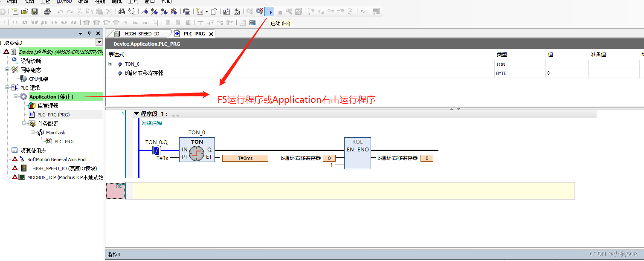Close the PLC_PRG tab

(x=211, y=34)
